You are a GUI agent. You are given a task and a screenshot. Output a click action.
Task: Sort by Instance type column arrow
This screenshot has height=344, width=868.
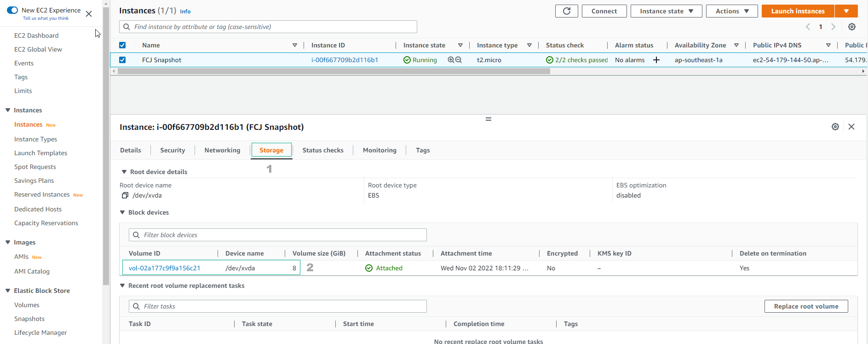(x=529, y=45)
